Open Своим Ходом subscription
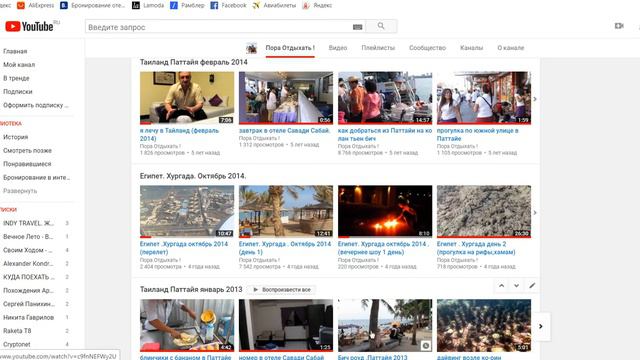This screenshot has width=640, height=360. (27, 250)
